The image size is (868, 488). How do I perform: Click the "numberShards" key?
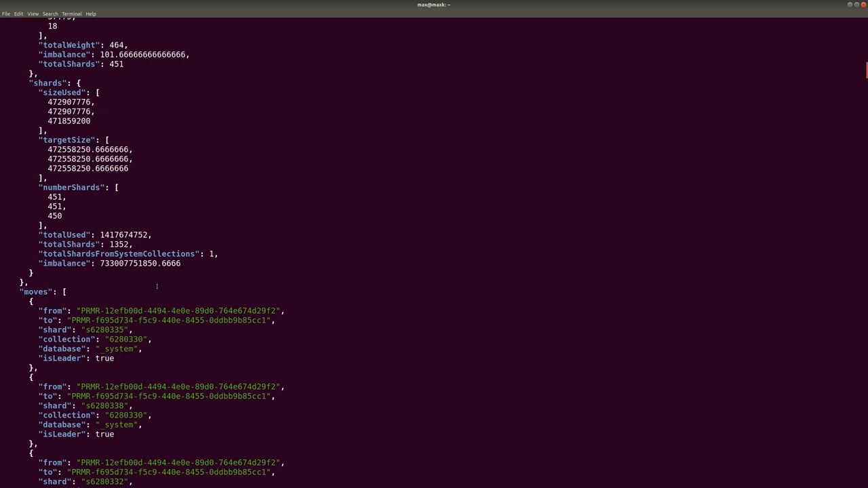(71, 188)
